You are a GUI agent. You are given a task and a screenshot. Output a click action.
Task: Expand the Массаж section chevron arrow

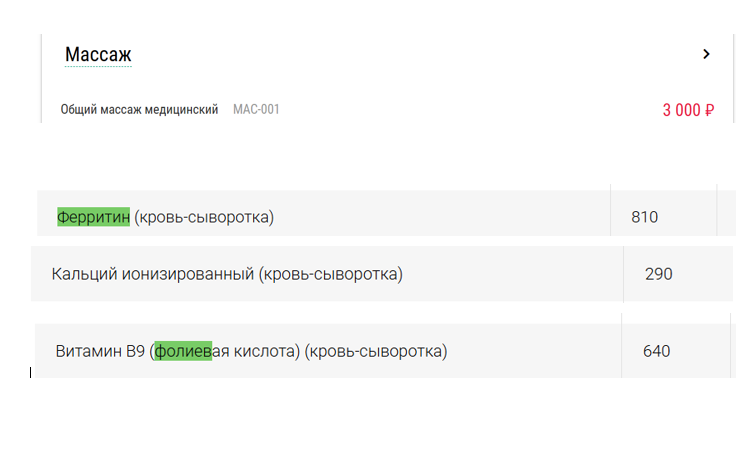click(x=706, y=54)
